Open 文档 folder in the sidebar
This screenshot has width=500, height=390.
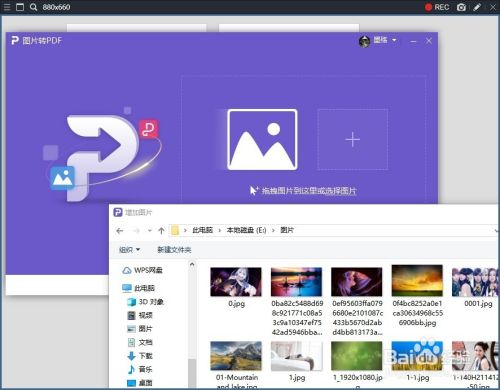tap(140, 342)
